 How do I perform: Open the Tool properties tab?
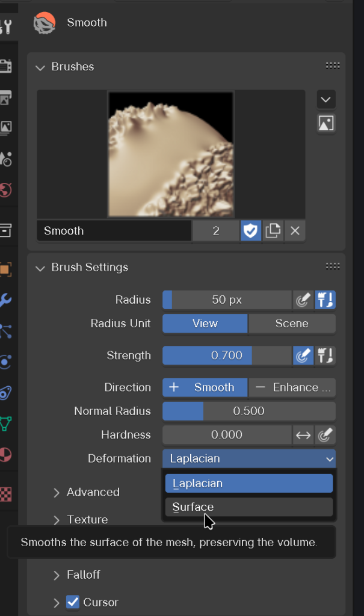pos(6,26)
